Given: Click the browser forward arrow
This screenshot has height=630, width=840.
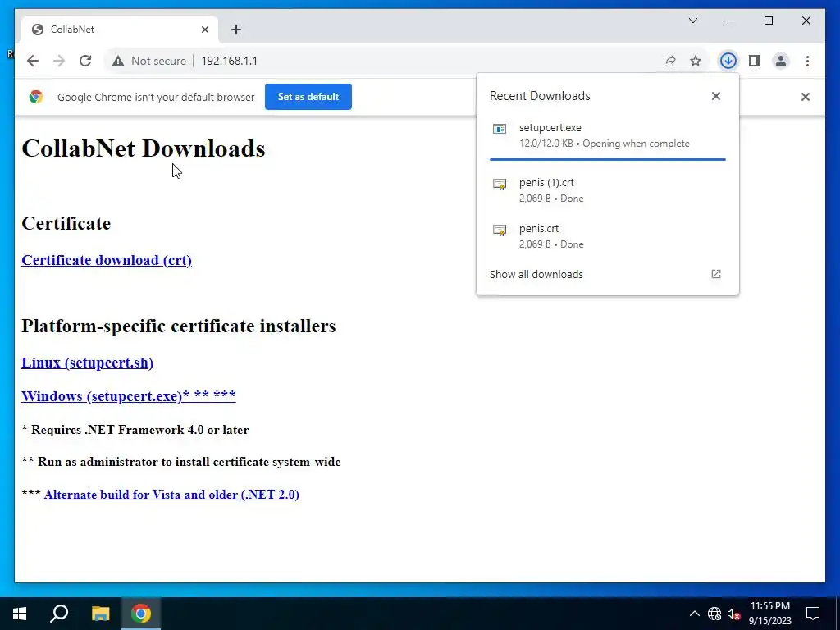Looking at the screenshot, I should (59, 61).
